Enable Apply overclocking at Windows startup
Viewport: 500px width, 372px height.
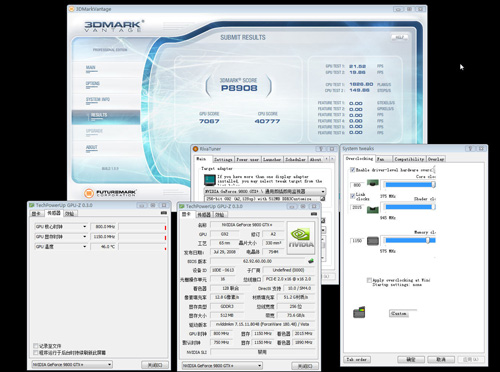coord(369,280)
